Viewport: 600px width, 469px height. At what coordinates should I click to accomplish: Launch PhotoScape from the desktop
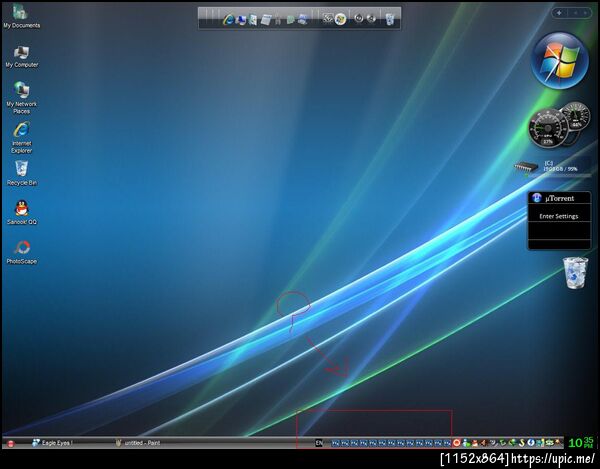tap(21, 252)
